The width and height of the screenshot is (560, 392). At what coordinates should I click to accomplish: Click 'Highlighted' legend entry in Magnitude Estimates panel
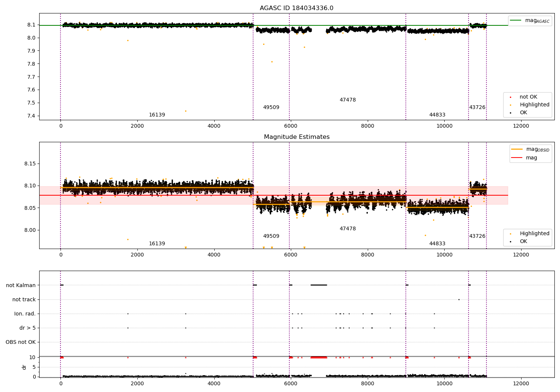[x=530, y=233]
